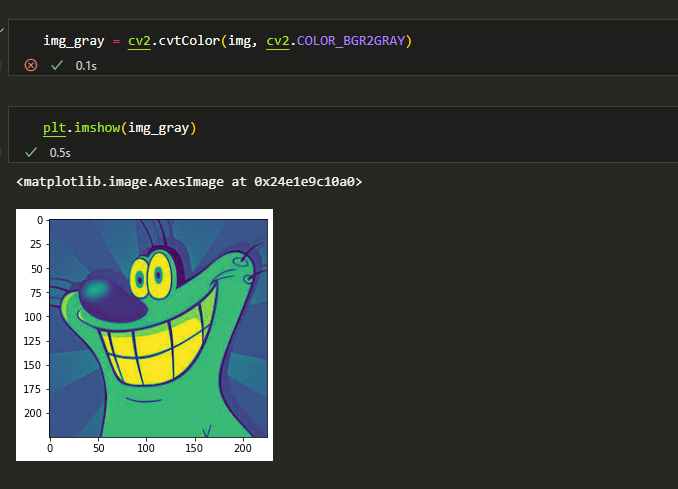678x489 pixels.
Task: Place cursor in img_gray variable of first cell
Action: (x=74, y=41)
